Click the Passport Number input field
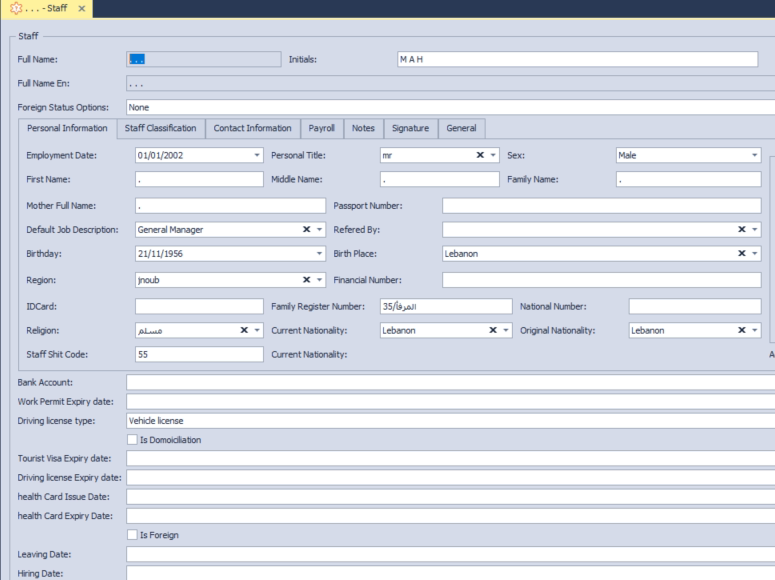Viewport: 775px width, 580px height. (601, 205)
